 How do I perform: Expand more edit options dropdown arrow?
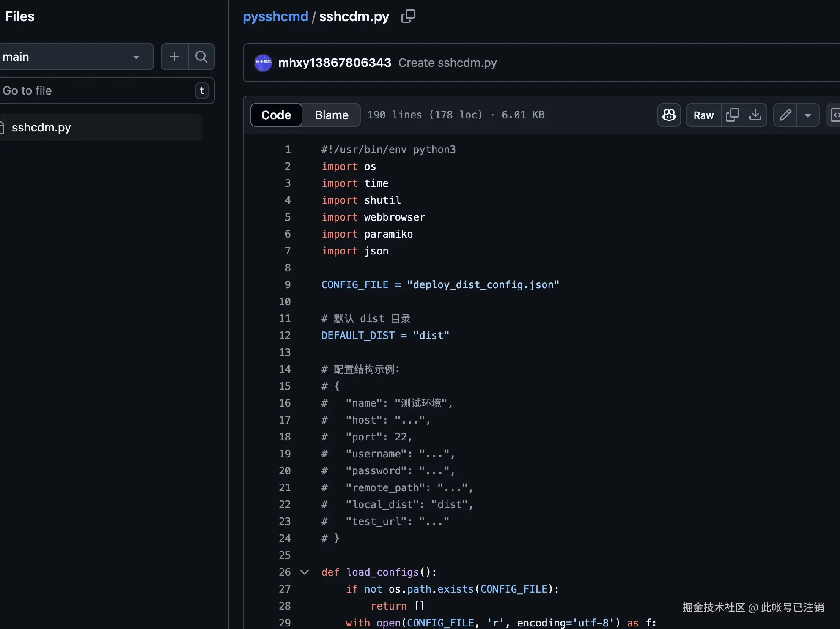pos(807,115)
